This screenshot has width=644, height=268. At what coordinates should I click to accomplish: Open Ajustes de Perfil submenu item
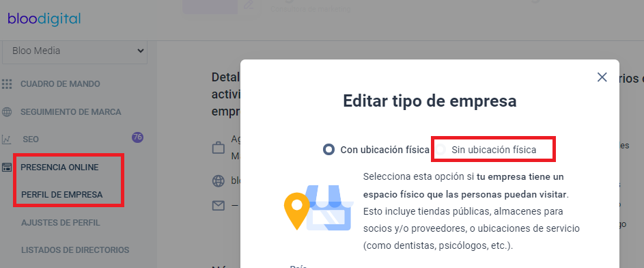(61, 223)
